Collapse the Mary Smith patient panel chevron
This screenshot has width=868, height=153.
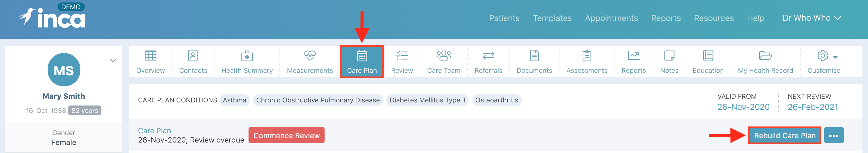[x=113, y=61]
